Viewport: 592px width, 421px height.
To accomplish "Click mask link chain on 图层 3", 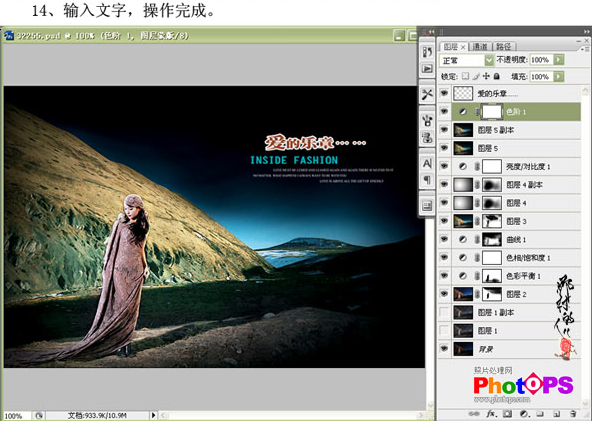I will pyautogui.click(x=478, y=221).
